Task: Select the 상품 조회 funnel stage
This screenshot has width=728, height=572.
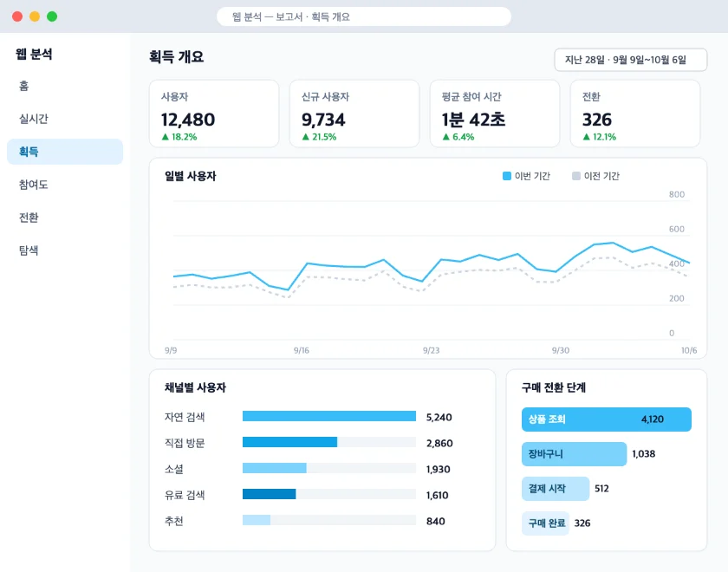Action: pyautogui.click(x=607, y=419)
